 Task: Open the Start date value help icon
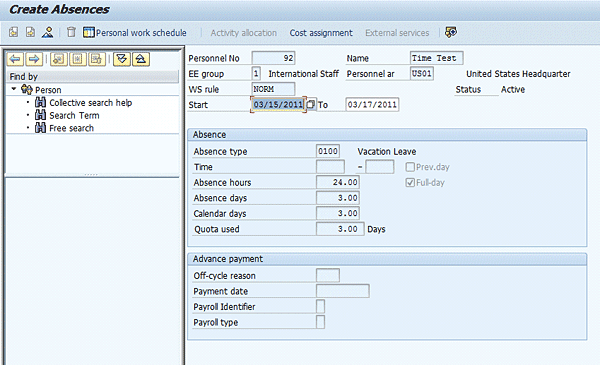click(x=311, y=104)
